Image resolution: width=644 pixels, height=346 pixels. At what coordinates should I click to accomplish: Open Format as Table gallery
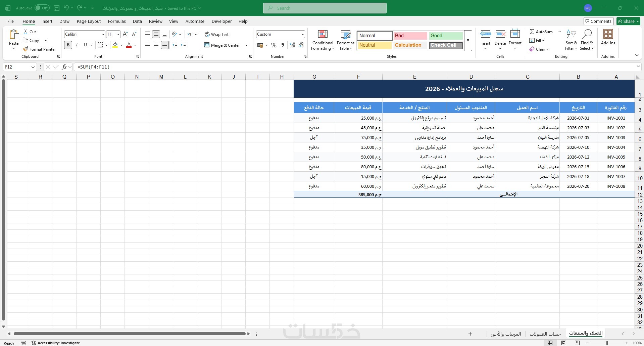[346, 40]
